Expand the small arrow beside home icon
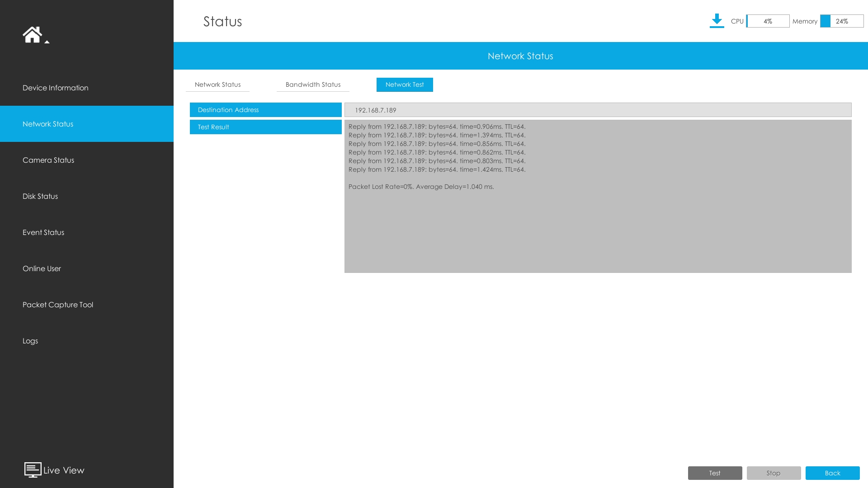 [47, 42]
